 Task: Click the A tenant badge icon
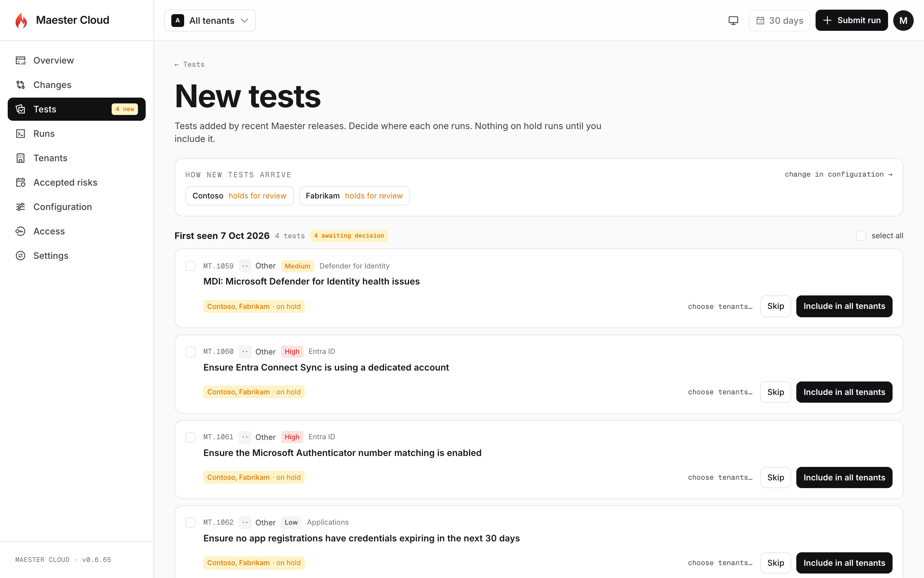(x=177, y=21)
